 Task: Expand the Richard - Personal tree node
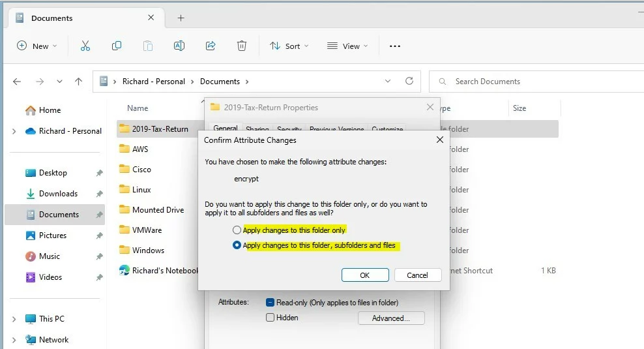coord(14,131)
